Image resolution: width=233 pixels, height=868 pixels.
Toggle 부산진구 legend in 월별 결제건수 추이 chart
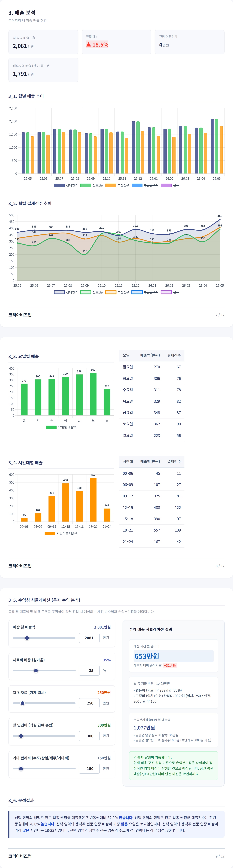pyautogui.click(x=117, y=292)
